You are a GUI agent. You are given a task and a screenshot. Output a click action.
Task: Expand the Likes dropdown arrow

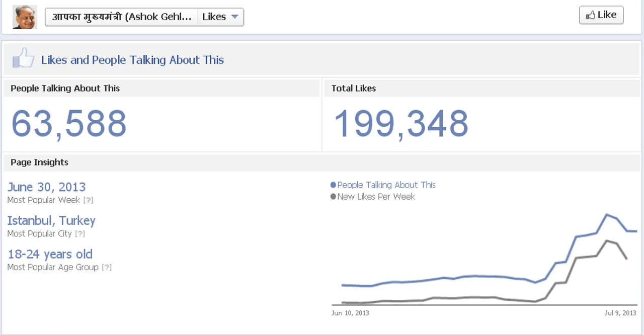tap(234, 17)
